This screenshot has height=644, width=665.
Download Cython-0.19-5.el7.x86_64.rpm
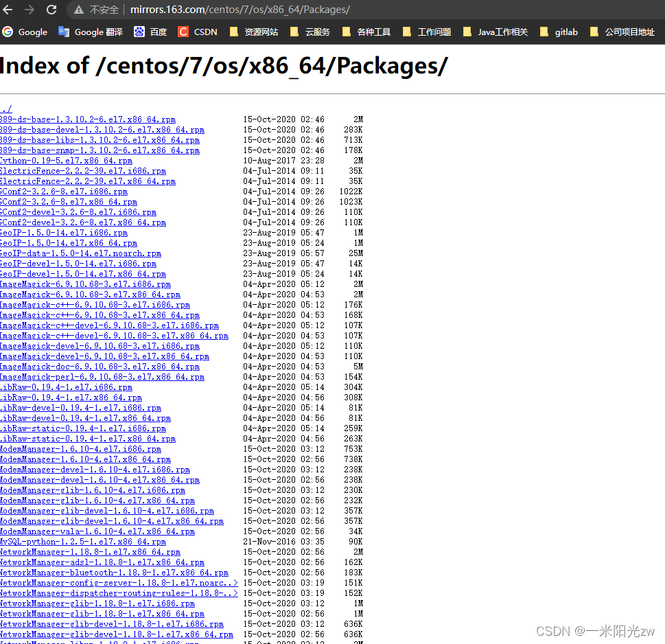point(66,161)
